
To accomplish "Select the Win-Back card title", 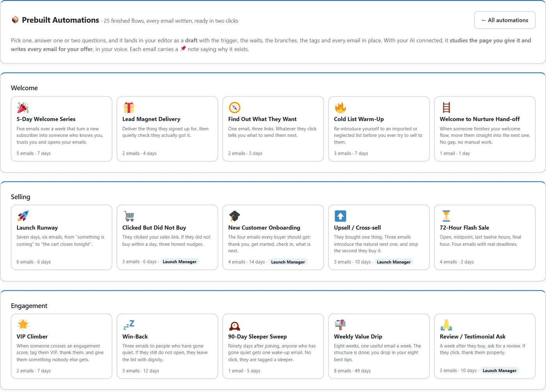I will (135, 337).
